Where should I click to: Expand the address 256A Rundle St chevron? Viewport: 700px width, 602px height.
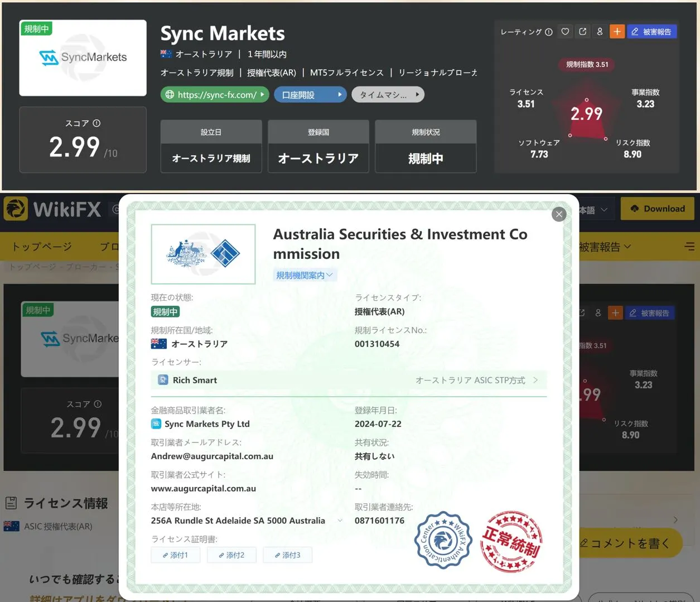[340, 521]
